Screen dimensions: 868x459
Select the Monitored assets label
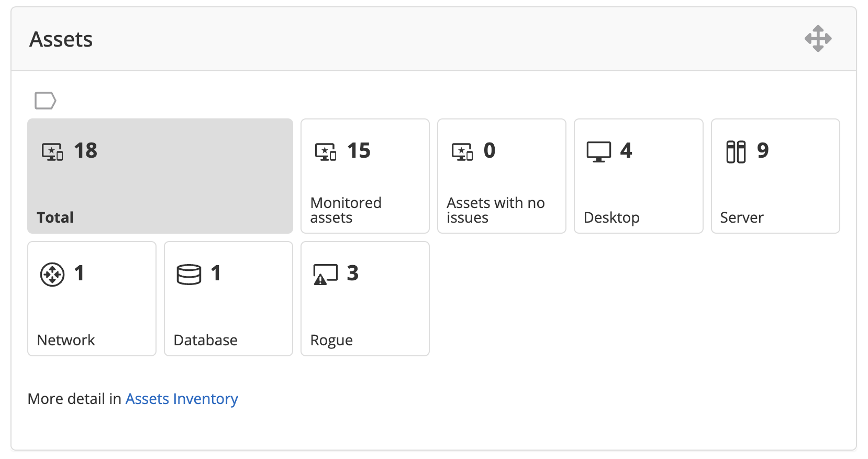pyautogui.click(x=346, y=210)
